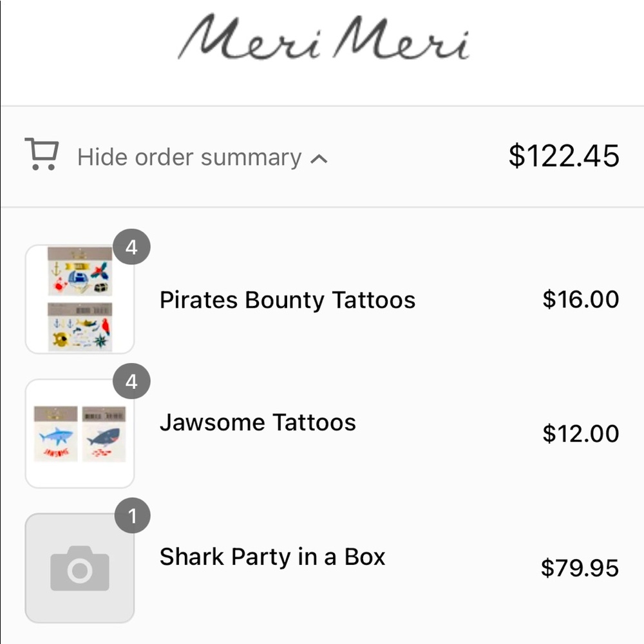
Task: Select the $79.95 price text
Action: click(580, 568)
